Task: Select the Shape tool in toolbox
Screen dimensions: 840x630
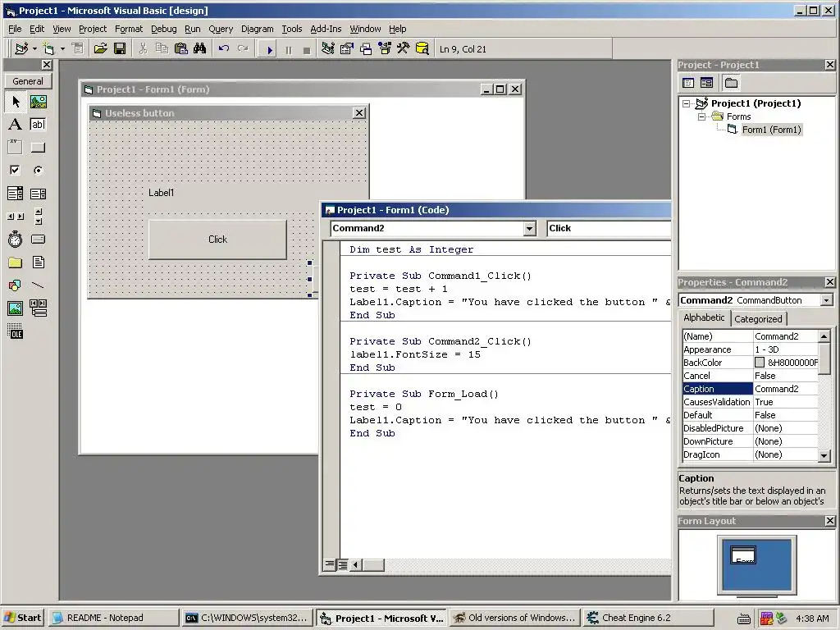Action: (x=16, y=285)
